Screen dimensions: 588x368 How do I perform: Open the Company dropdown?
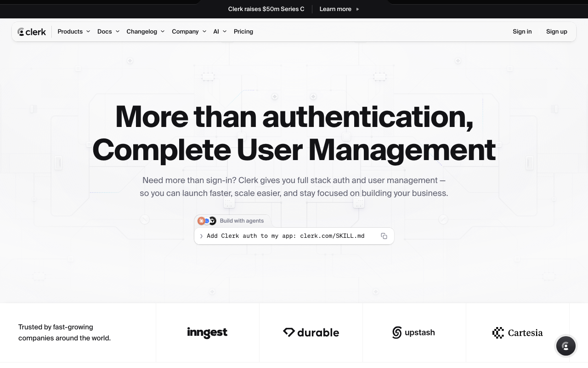click(189, 32)
